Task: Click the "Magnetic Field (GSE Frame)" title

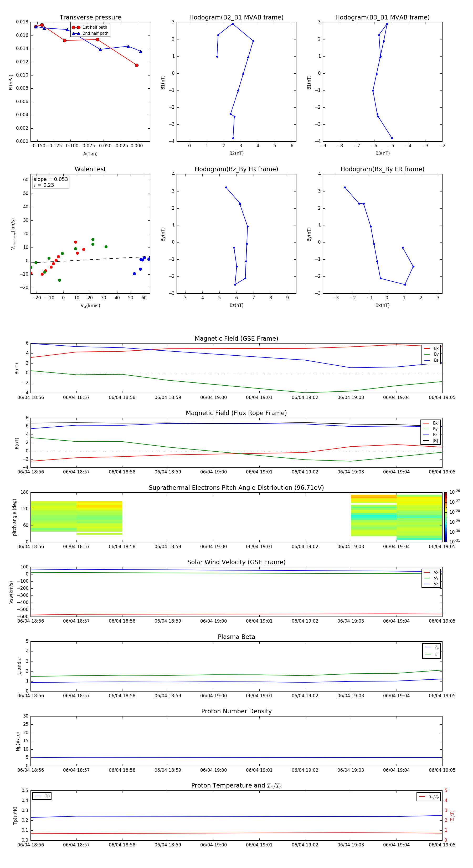Action: pyautogui.click(x=236, y=339)
